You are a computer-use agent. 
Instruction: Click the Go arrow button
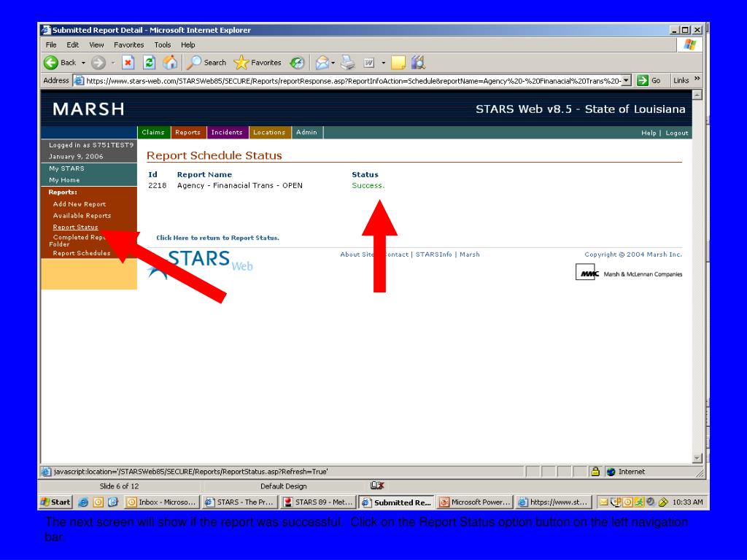tap(649, 80)
